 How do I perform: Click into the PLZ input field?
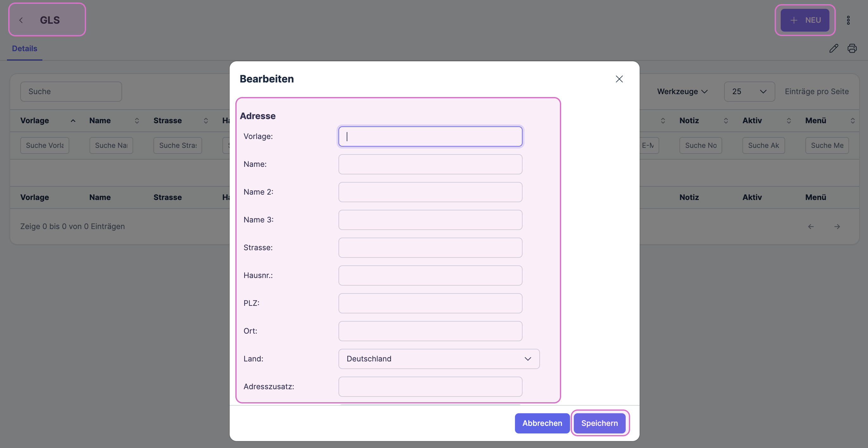[x=430, y=303]
